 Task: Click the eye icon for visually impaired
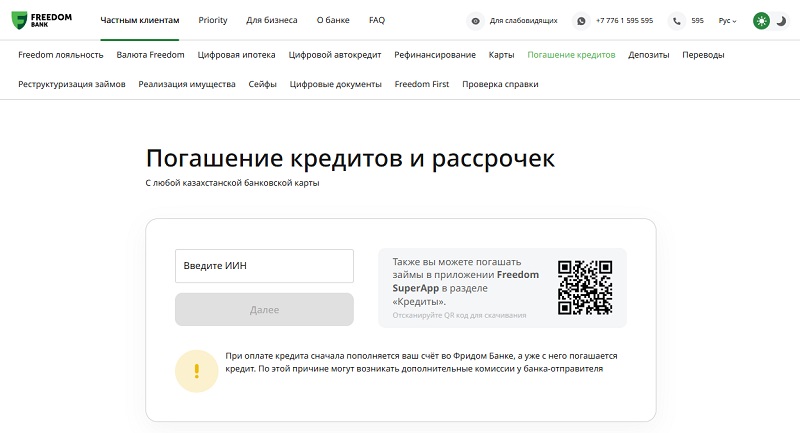[x=476, y=21]
